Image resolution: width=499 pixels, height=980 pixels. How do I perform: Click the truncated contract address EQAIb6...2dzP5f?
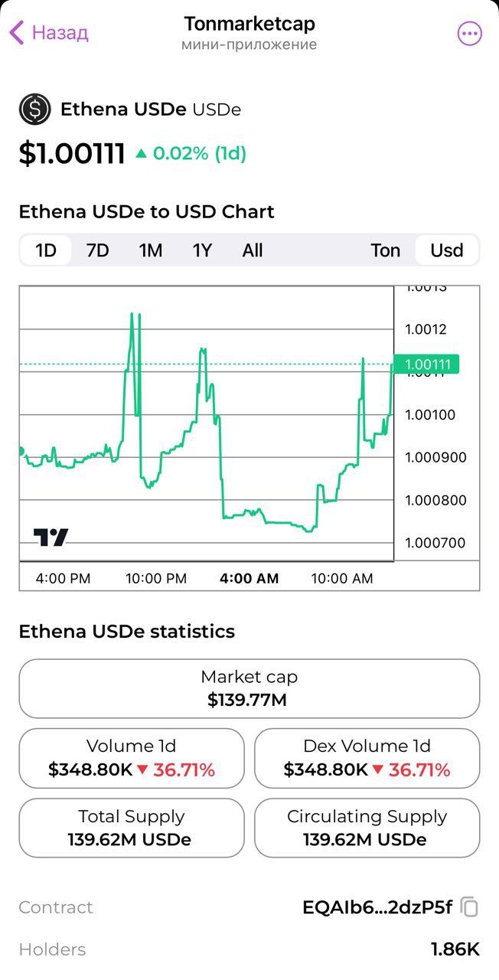point(377,908)
